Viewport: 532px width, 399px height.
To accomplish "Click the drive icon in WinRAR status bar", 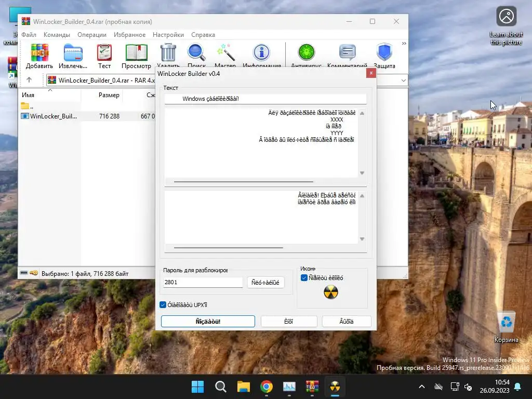I will pos(24,273).
